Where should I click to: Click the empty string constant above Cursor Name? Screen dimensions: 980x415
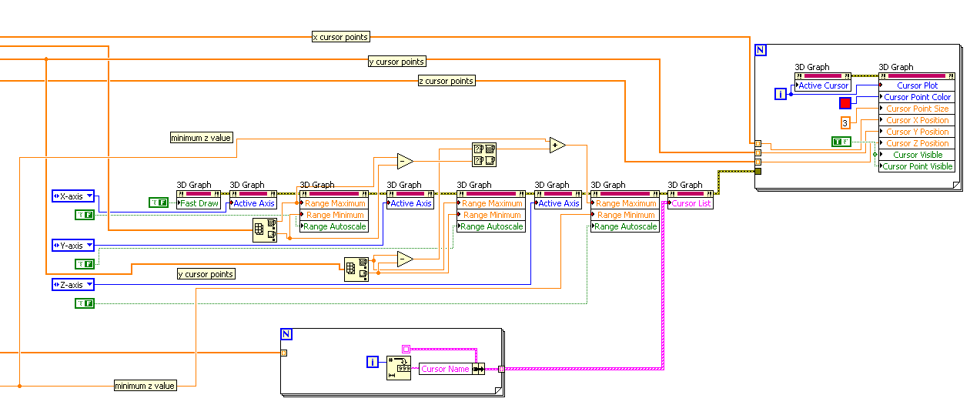[406, 350]
